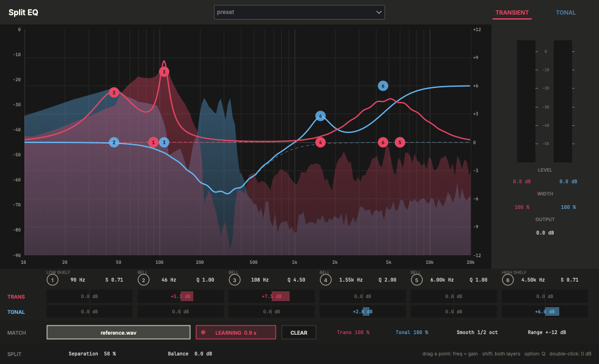Click band 3 frequency value 108 Hz

[260, 280]
